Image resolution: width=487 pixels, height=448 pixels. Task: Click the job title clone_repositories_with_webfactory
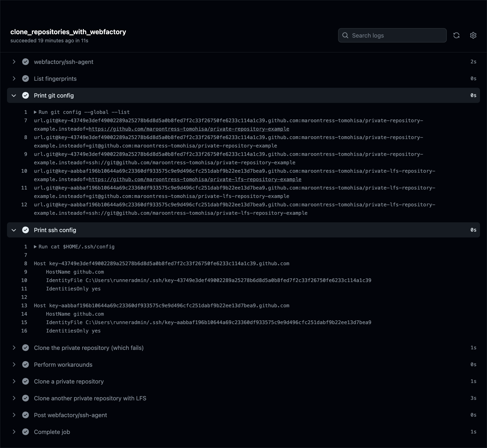(x=68, y=32)
